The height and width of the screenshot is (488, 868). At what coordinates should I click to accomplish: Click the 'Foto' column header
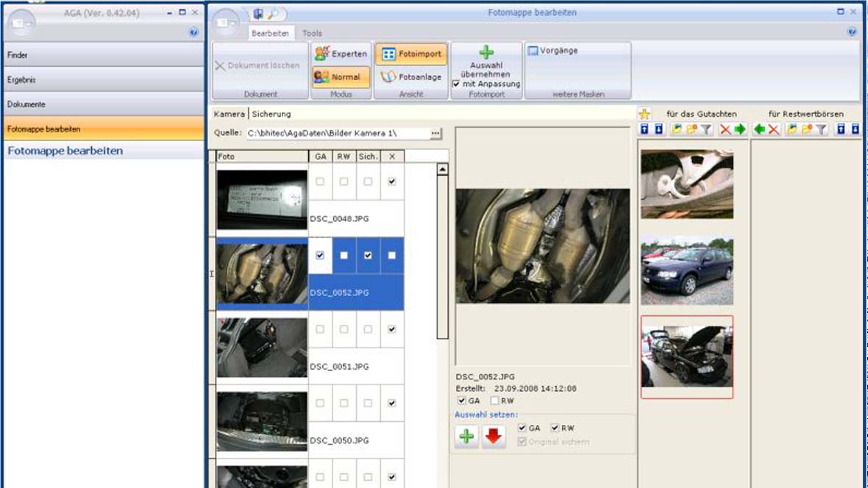pos(262,157)
